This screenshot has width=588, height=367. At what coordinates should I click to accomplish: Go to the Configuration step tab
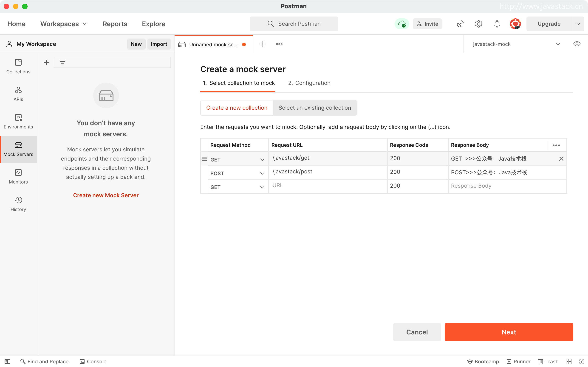(x=309, y=83)
